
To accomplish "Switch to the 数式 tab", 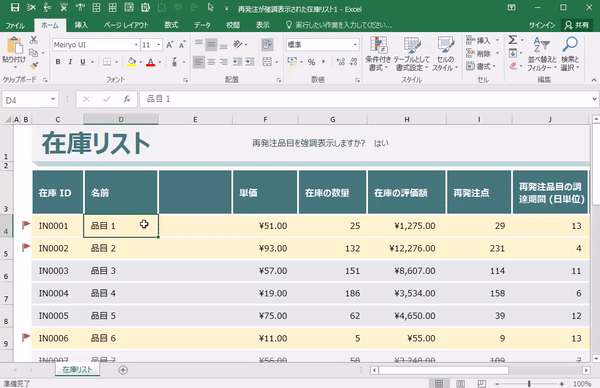I will point(171,25).
